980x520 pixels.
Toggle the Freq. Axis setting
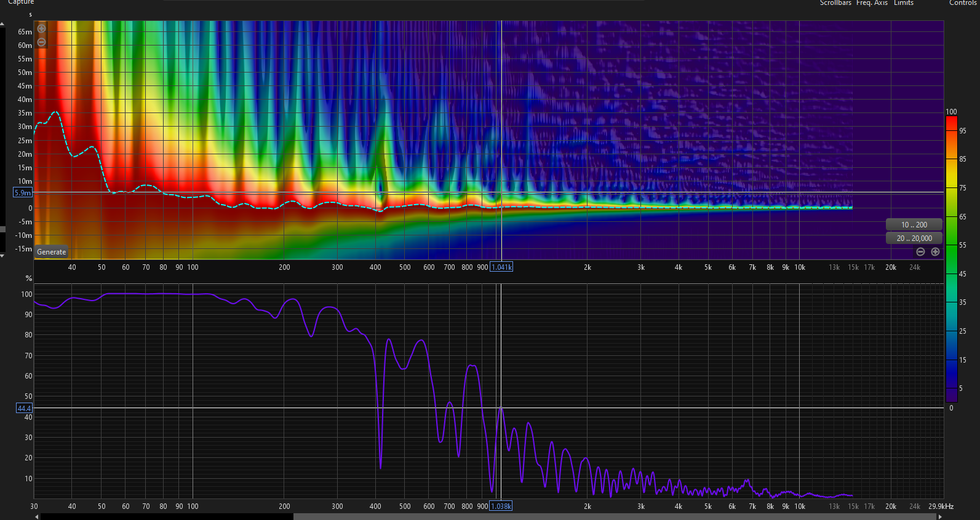(x=872, y=3)
